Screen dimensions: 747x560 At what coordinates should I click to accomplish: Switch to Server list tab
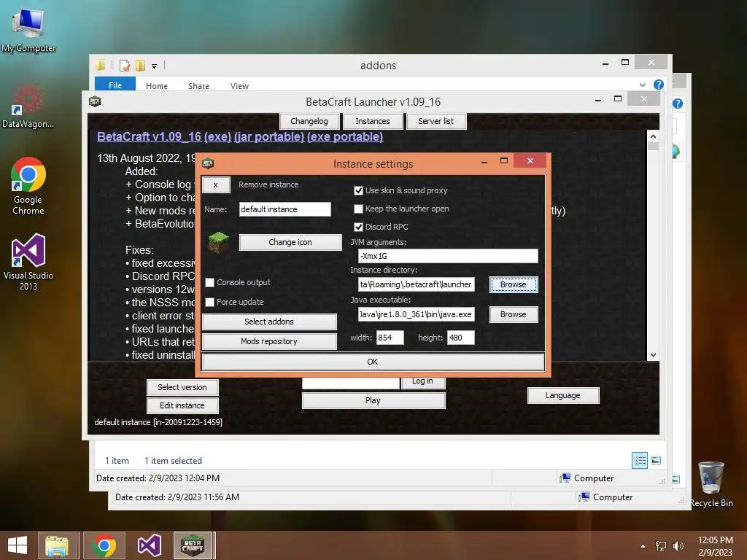[x=436, y=121]
